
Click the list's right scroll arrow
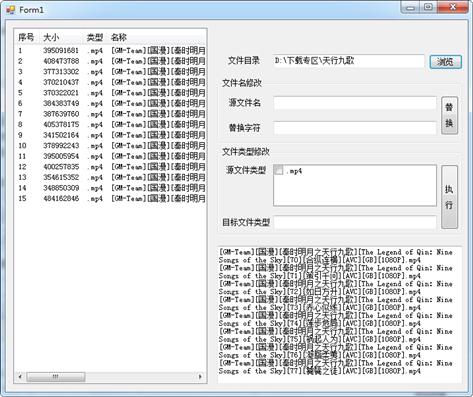[x=200, y=377]
